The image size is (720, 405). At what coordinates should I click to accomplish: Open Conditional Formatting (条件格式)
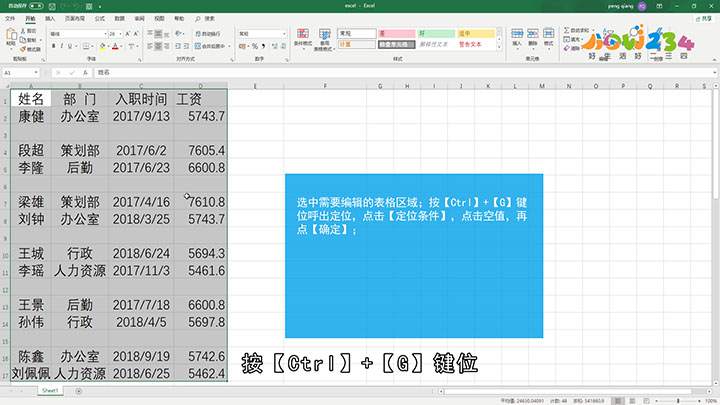pyautogui.click(x=303, y=39)
